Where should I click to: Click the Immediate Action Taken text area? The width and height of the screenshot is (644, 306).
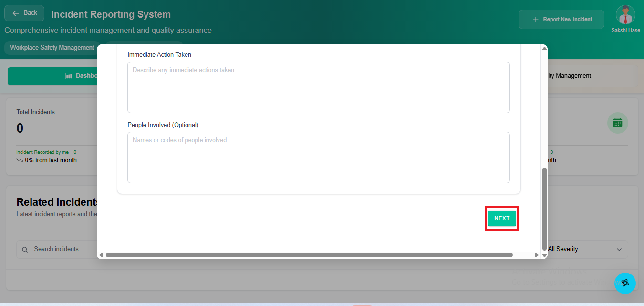318,87
